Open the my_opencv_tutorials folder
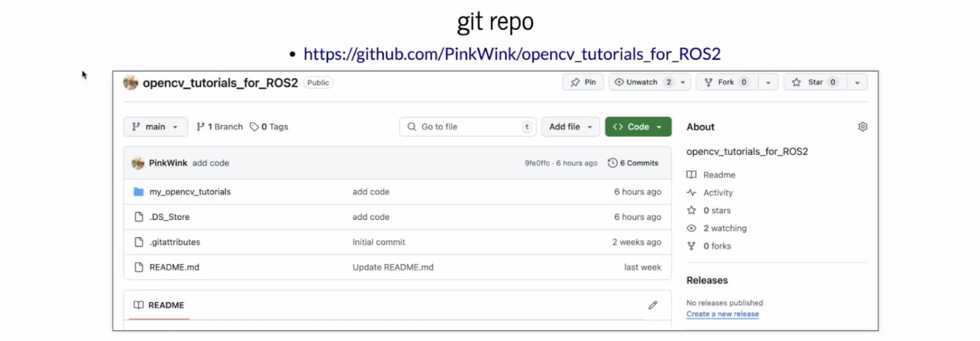Image resolution: width=980 pixels, height=341 pixels. pos(190,192)
